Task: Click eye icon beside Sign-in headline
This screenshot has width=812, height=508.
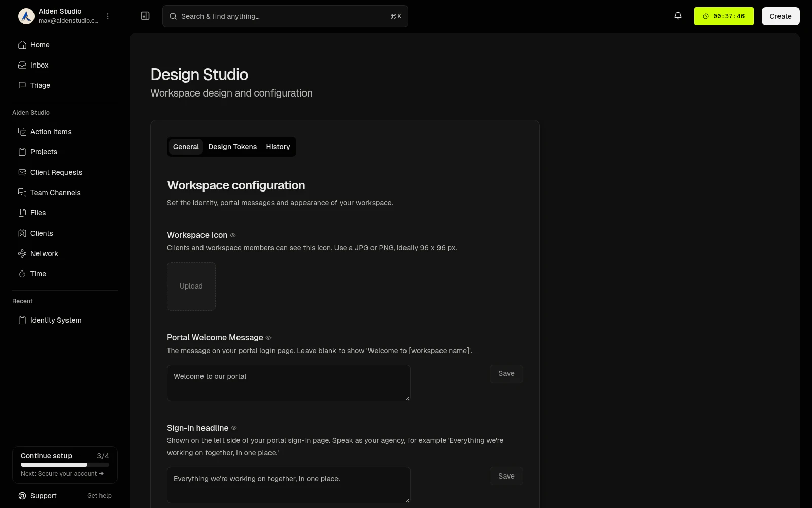Action: point(234,428)
